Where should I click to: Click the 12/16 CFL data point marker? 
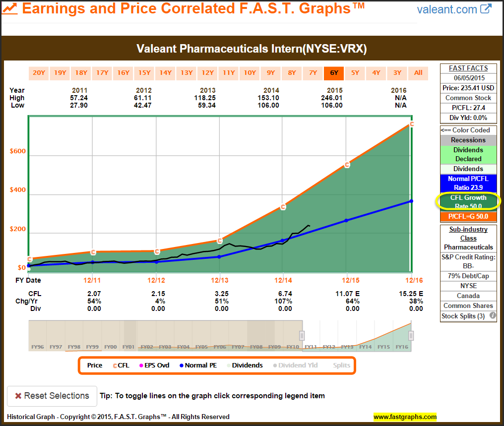click(x=411, y=124)
